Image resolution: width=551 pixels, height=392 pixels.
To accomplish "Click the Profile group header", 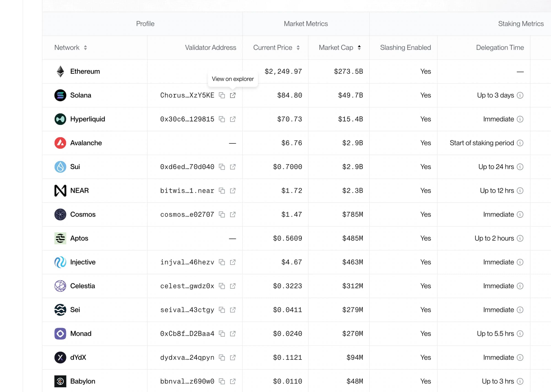I will (145, 24).
